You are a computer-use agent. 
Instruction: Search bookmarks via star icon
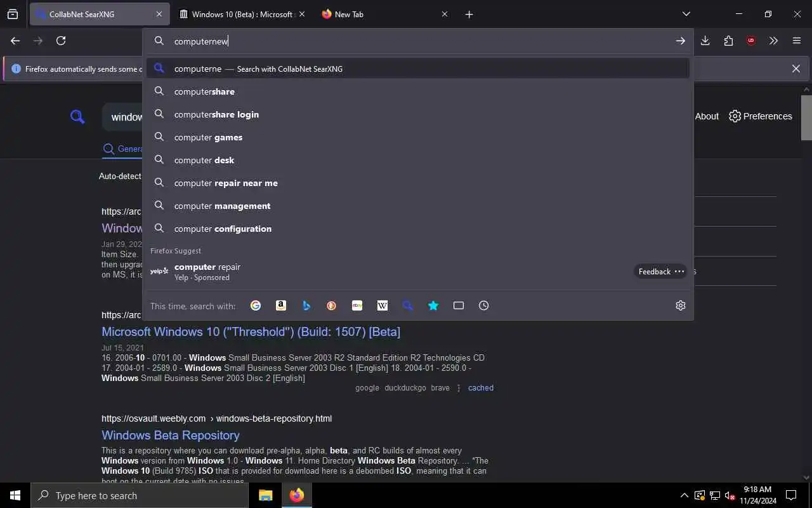click(x=433, y=305)
